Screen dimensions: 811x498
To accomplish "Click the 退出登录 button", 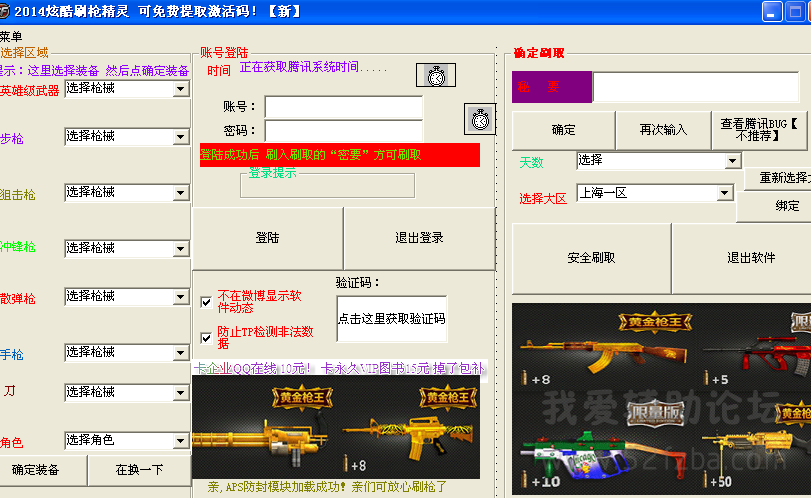I will (x=419, y=238).
